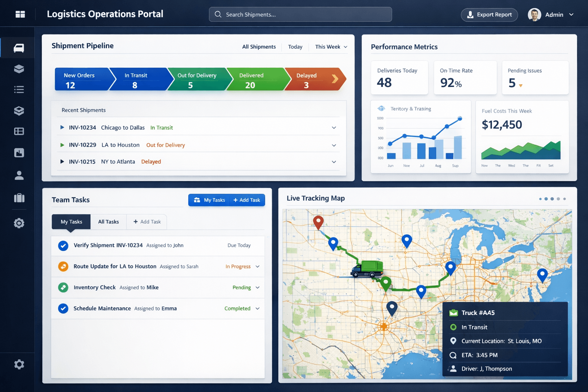Open the settings gear at the sidebar bottom

(x=19, y=364)
